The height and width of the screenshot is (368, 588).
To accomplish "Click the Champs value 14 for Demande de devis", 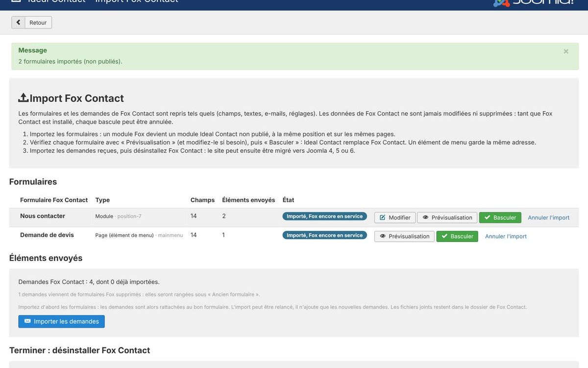I will pyautogui.click(x=194, y=235).
